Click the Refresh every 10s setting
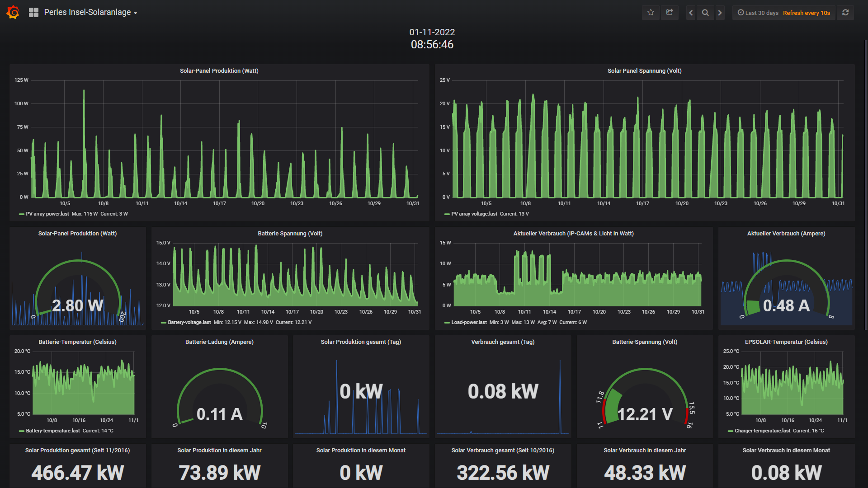868x488 pixels. (807, 13)
